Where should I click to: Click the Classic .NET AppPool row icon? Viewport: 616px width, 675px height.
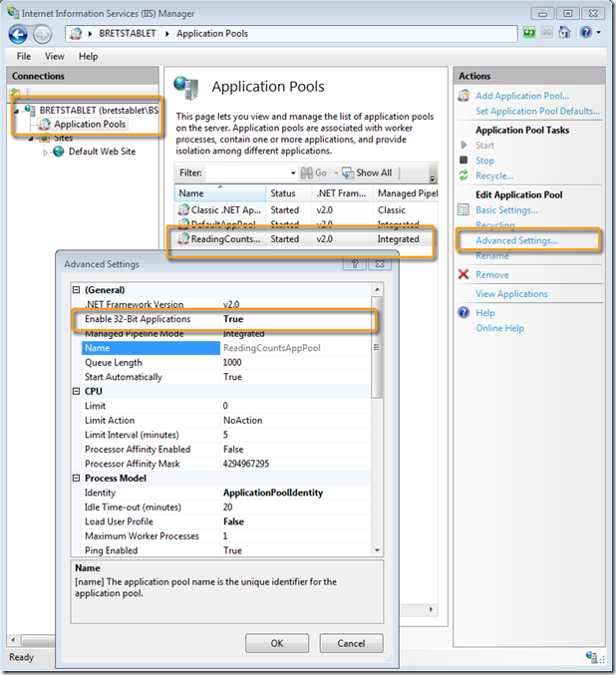(183, 210)
